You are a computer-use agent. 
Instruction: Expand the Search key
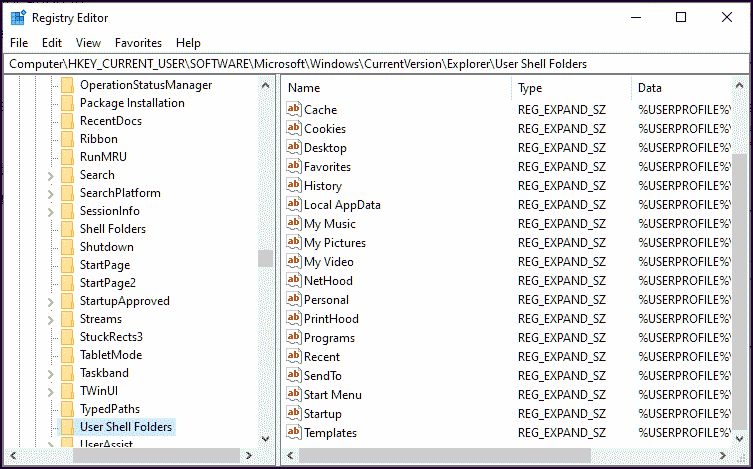[x=51, y=176]
